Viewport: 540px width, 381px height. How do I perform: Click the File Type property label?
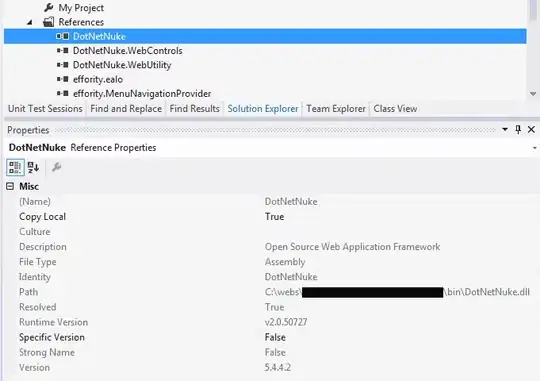[38, 262]
